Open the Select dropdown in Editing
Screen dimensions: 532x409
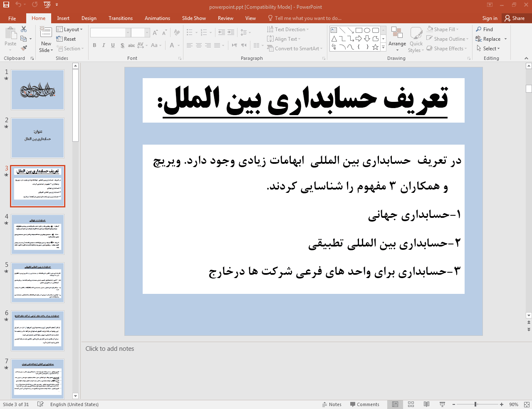(x=488, y=49)
